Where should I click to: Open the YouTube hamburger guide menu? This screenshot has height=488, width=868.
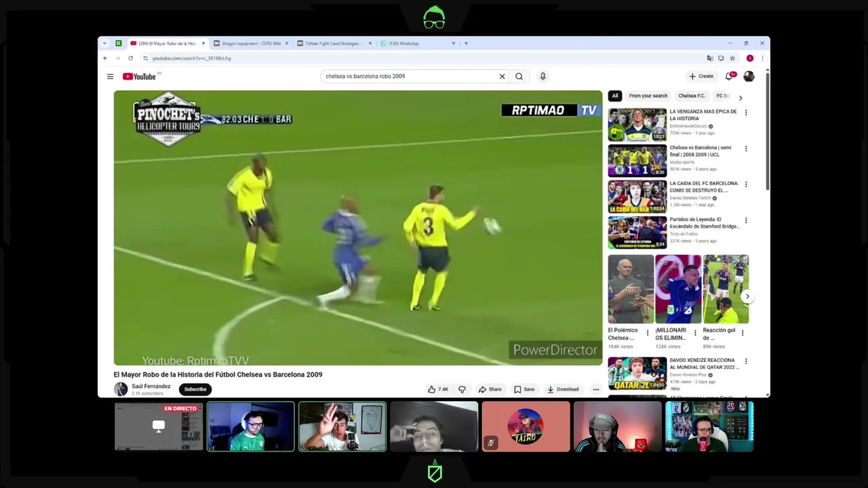[110, 77]
